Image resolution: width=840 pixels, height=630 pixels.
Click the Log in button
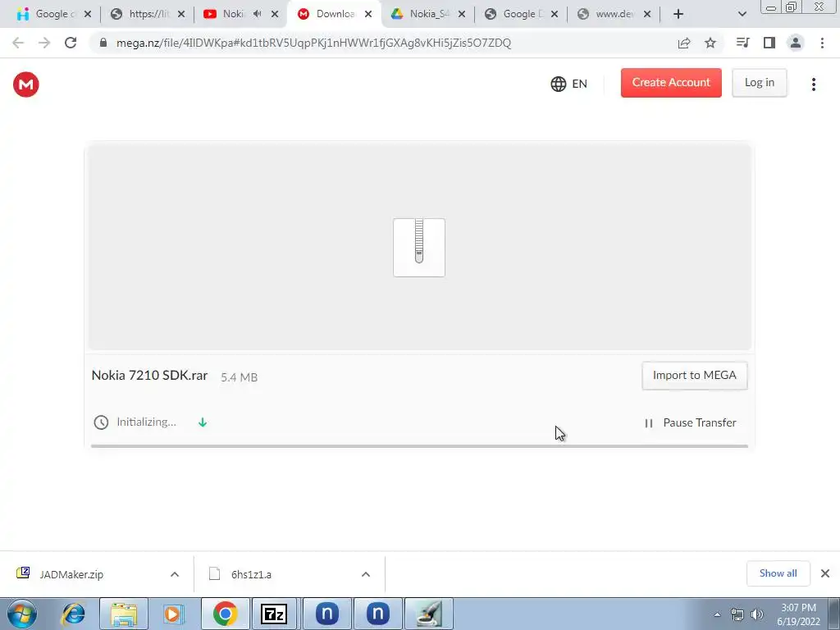(x=759, y=83)
